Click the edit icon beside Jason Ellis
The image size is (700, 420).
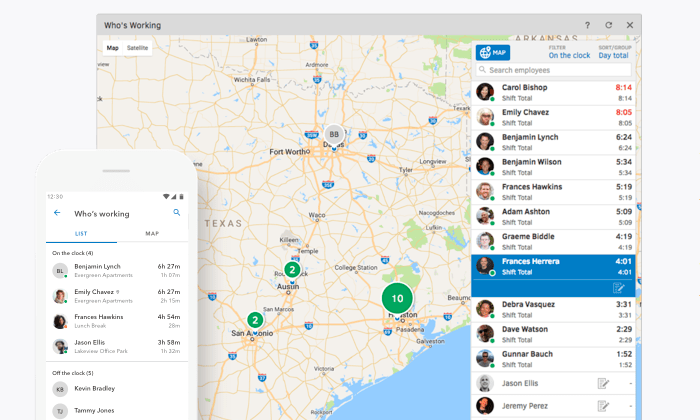(x=603, y=383)
